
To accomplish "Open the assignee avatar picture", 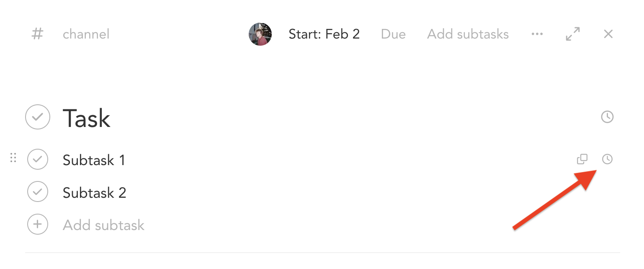I will [260, 34].
